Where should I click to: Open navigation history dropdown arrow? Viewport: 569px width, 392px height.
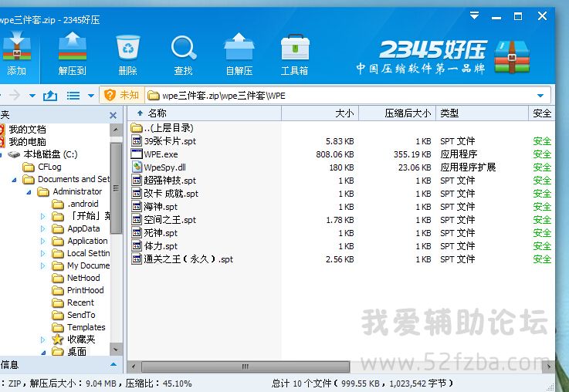click(x=32, y=96)
